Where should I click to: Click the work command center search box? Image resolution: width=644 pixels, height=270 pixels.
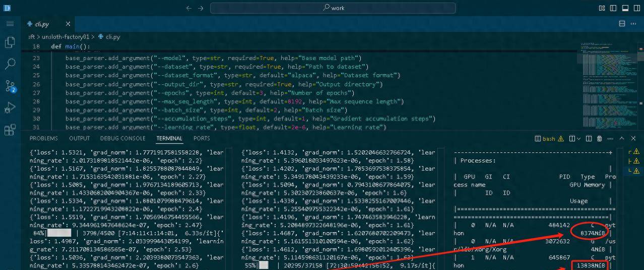[333, 8]
